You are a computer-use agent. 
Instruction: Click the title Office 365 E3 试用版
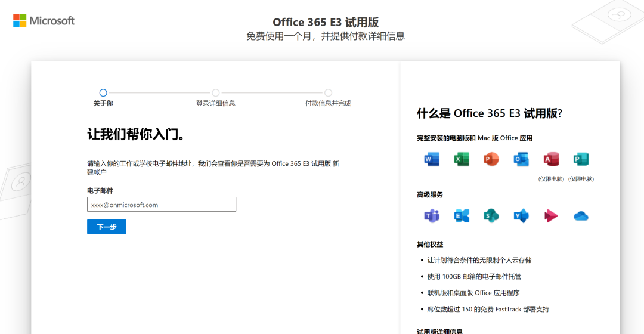326,22
